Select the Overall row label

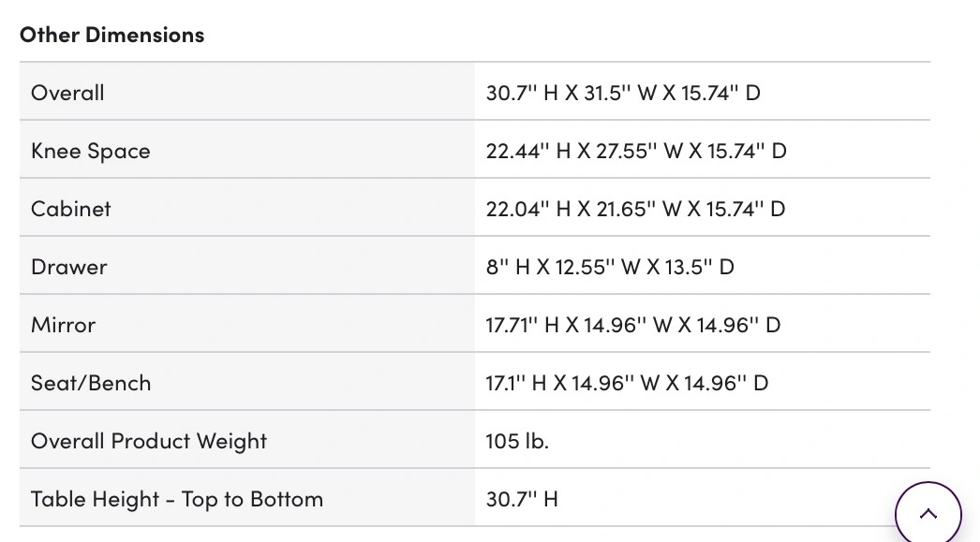click(67, 93)
